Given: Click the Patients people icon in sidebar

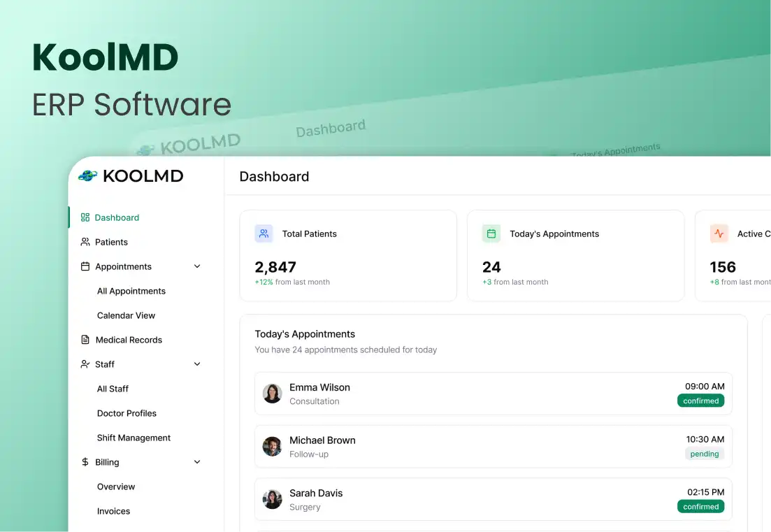Looking at the screenshot, I should pos(85,242).
